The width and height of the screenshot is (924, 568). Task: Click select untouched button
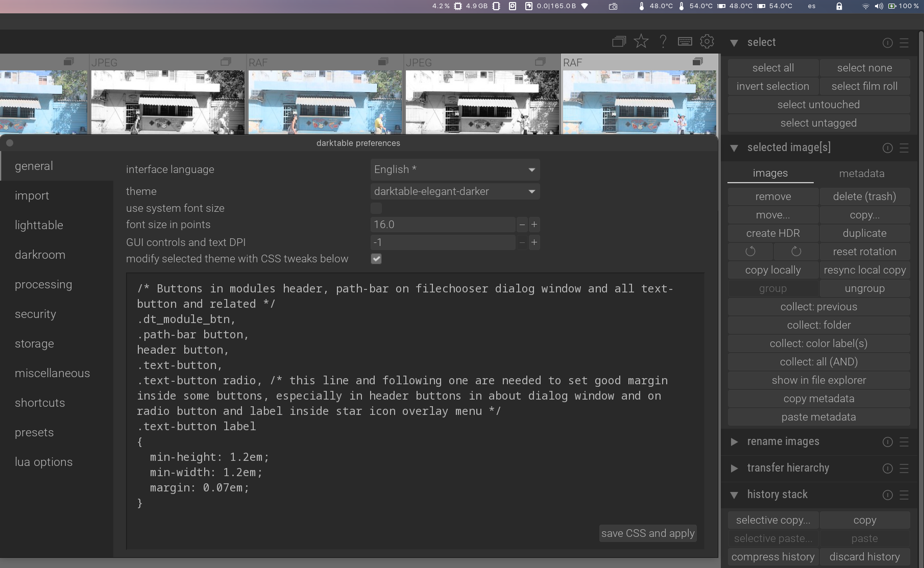tap(818, 105)
